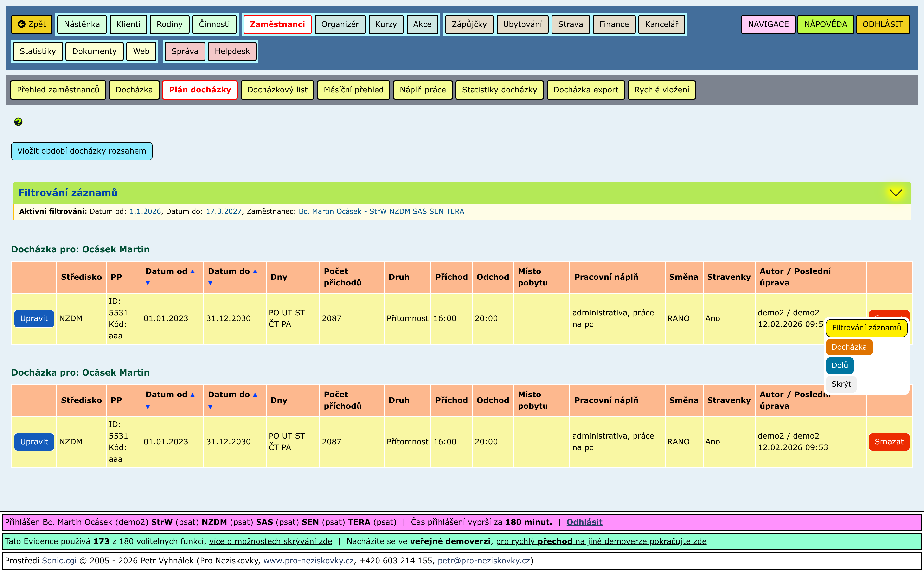Sort second table Datum od ascending arrow
This screenshot has width=924, height=583.
click(x=193, y=395)
